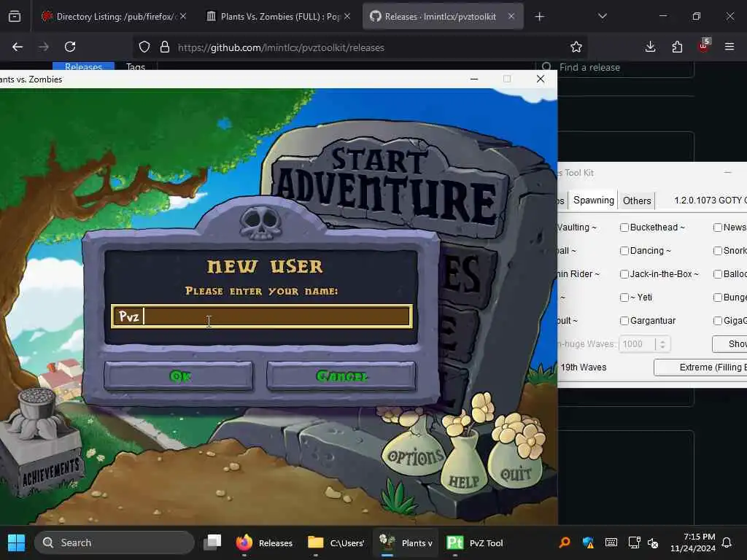Enable the Dancing zombie checkbox

pos(624,251)
